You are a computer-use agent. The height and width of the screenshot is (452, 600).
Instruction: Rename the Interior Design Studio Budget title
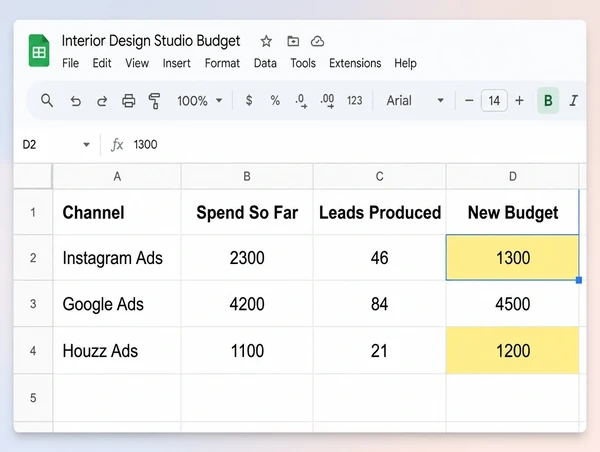click(x=151, y=41)
